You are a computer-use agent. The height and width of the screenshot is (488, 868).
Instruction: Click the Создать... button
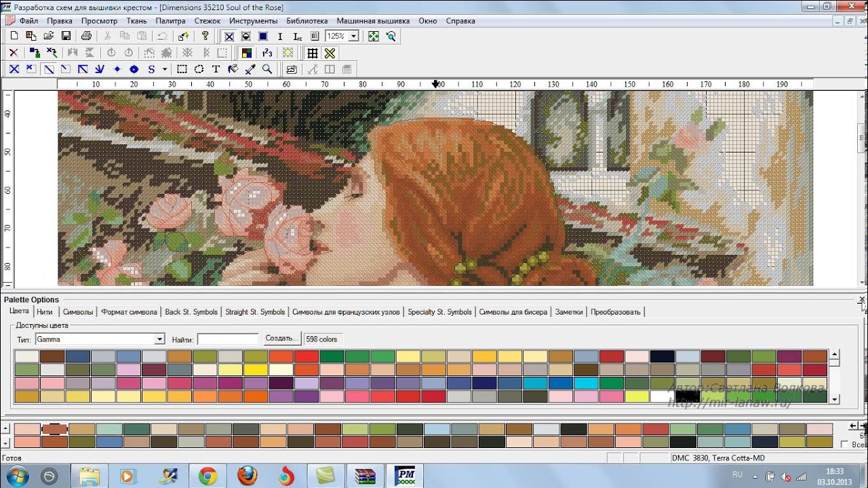281,338
